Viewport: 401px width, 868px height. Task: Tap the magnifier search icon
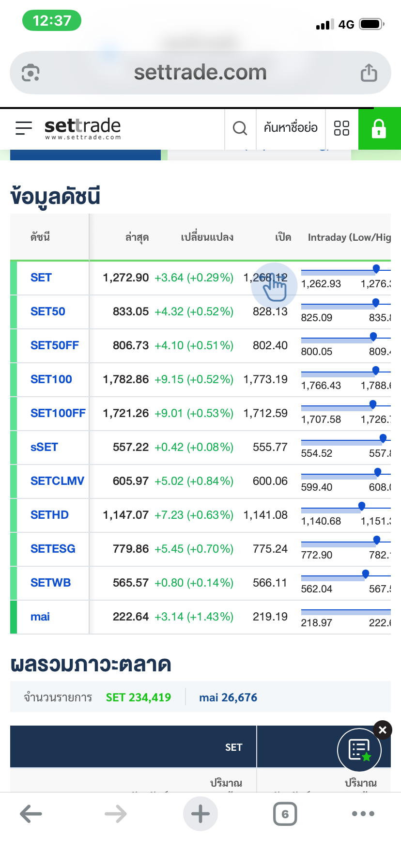pyautogui.click(x=240, y=128)
